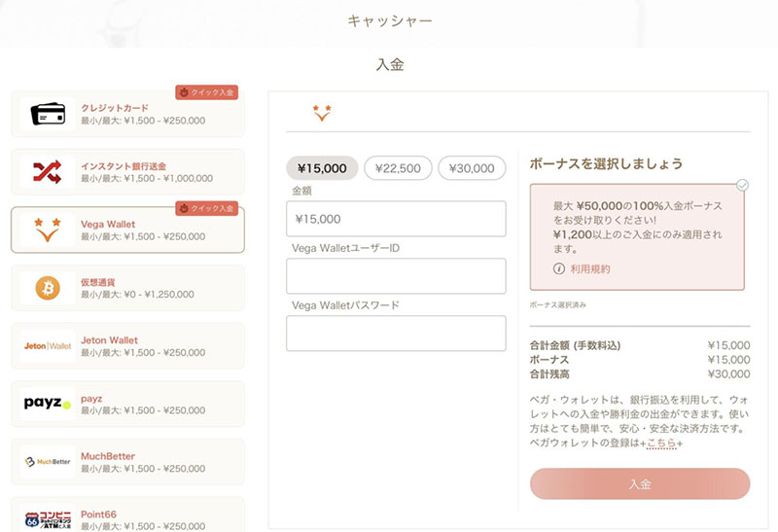Choose the Vega Wallet payment method
The width and height of the screenshot is (778, 532).
click(128, 230)
